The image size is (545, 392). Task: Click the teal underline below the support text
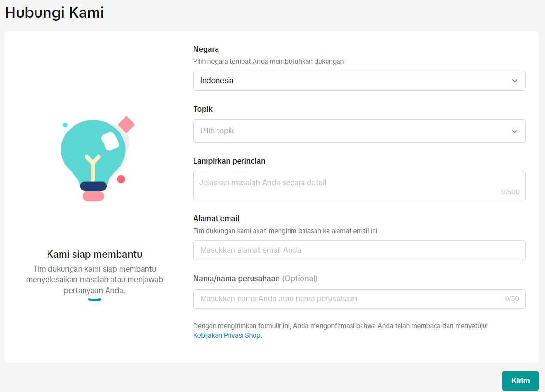(x=95, y=300)
